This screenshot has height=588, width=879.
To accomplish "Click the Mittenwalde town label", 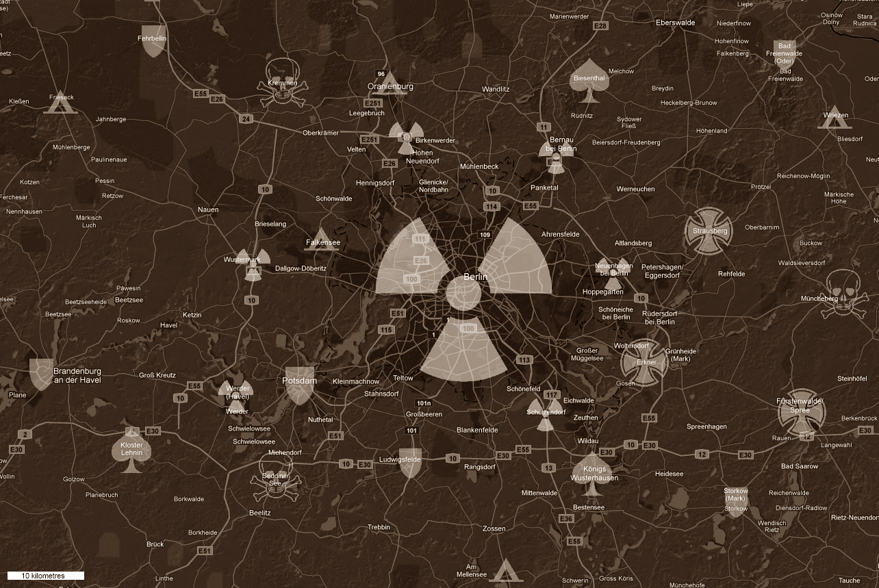I will tap(539, 493).
